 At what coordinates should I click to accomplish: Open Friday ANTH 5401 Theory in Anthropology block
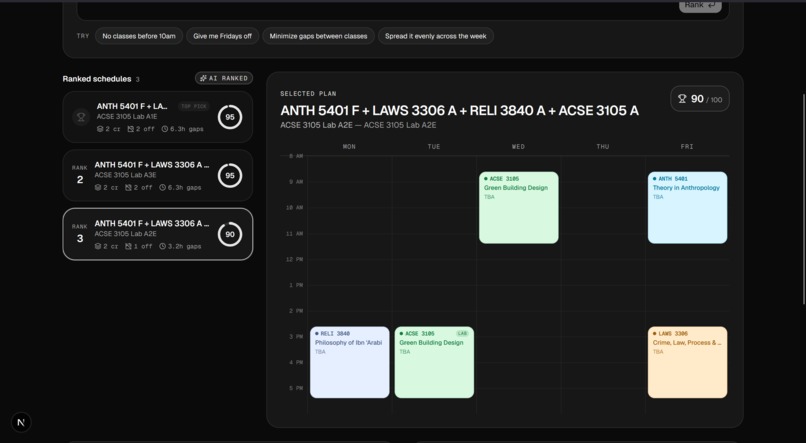(x=687, y=208)
